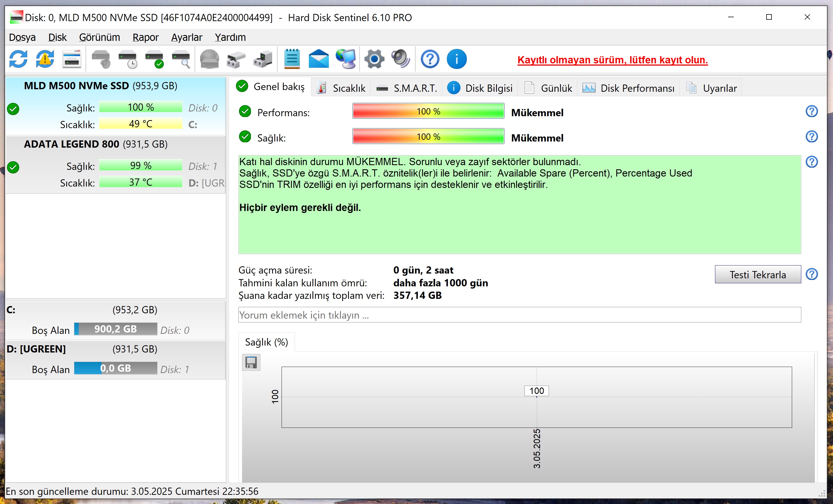833x504 pixels.
Task: Click the Testi Tekrarla button
Action: pos(758,274)
